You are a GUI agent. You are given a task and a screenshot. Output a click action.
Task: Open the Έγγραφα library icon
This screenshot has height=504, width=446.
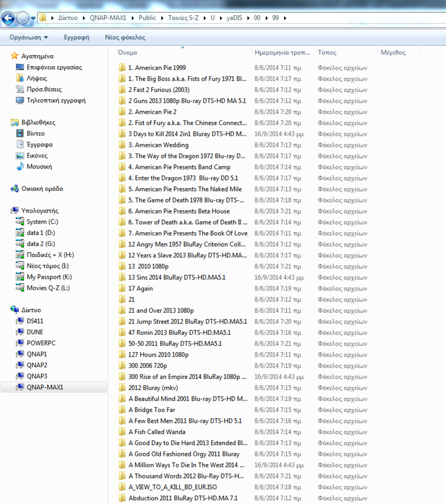coord(20,144)
